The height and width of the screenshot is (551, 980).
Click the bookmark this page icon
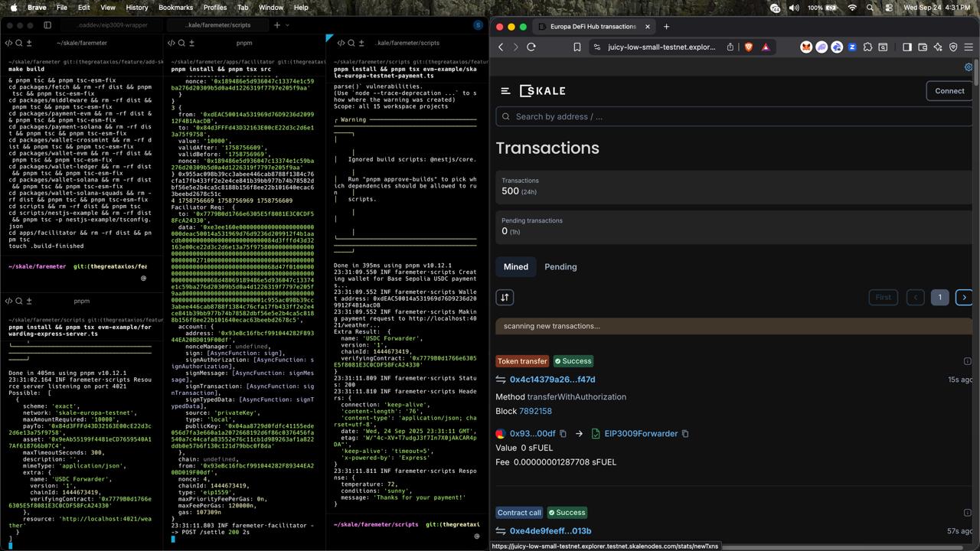tap(577, 47)
